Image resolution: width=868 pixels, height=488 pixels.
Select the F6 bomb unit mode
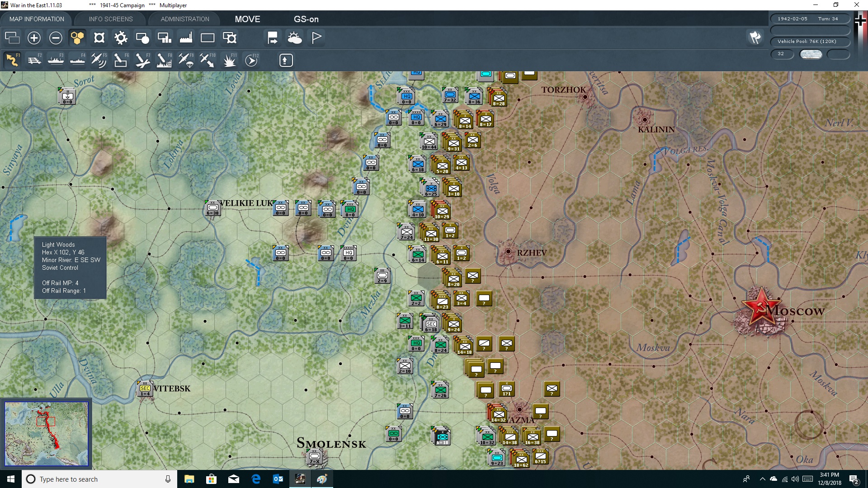121,60
